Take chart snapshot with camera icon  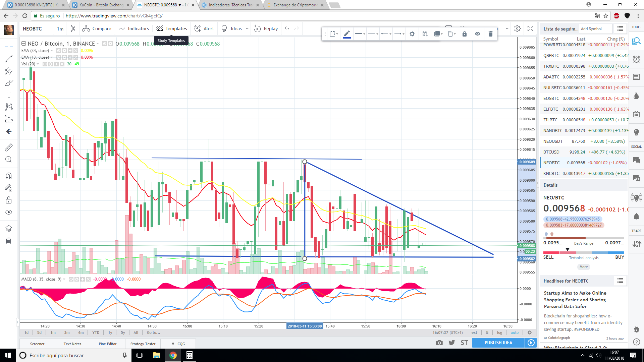(x=439, y=343)
